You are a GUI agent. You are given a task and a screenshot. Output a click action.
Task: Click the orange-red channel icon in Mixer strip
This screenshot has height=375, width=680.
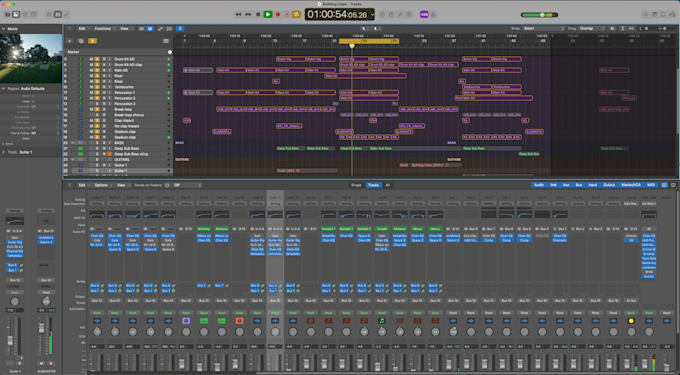coord(239,321)
